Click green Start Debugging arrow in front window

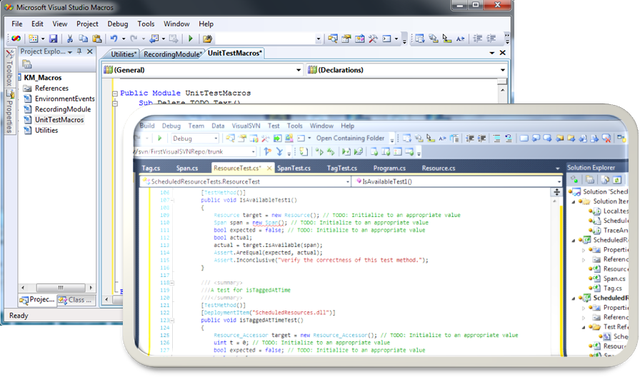[x=160, y=138]
